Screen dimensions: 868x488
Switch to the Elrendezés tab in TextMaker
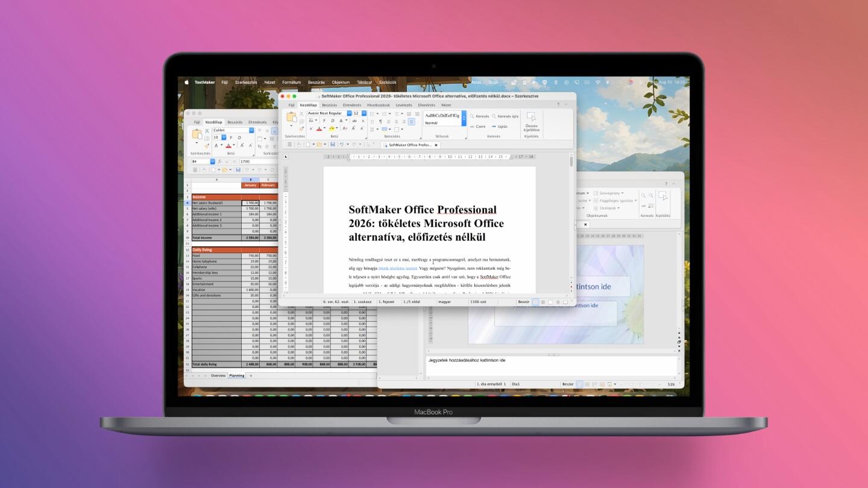(x=352, y=105)
